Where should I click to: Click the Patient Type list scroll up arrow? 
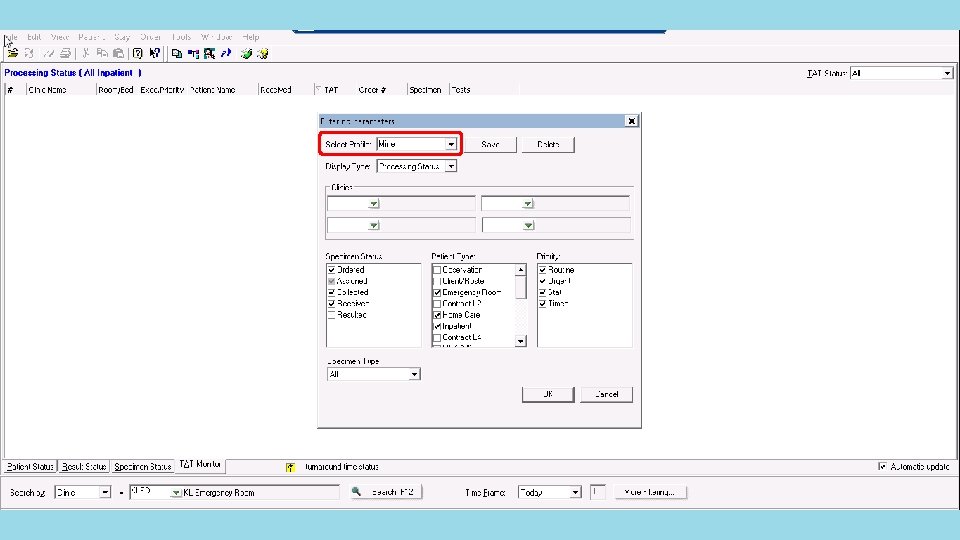pyautogui.click(x=520, y=269)
